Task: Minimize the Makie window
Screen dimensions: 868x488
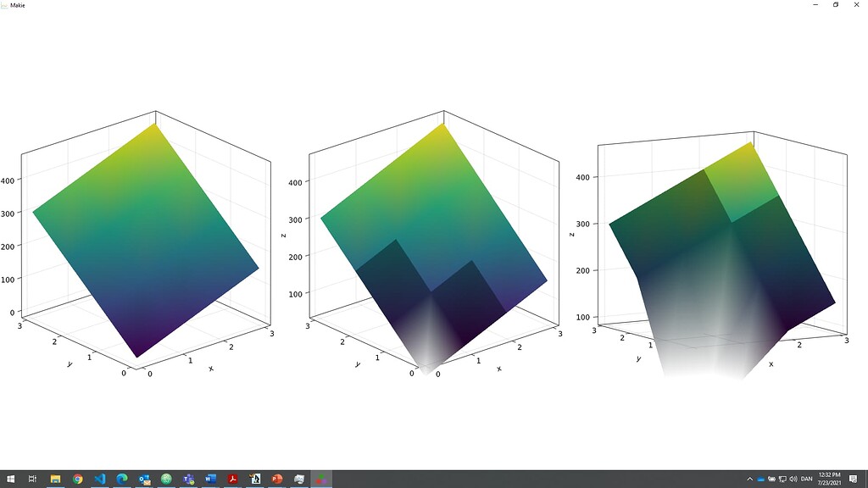Action: coord(815,5)
